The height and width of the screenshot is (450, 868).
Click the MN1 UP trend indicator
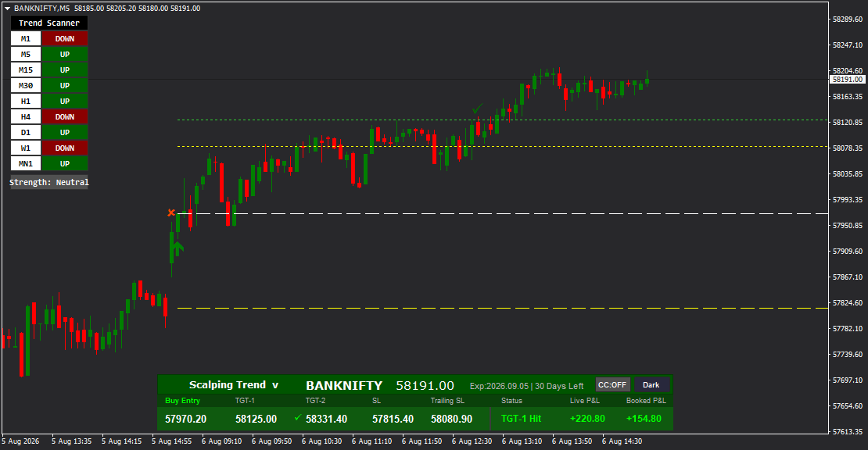pos(65,163)
